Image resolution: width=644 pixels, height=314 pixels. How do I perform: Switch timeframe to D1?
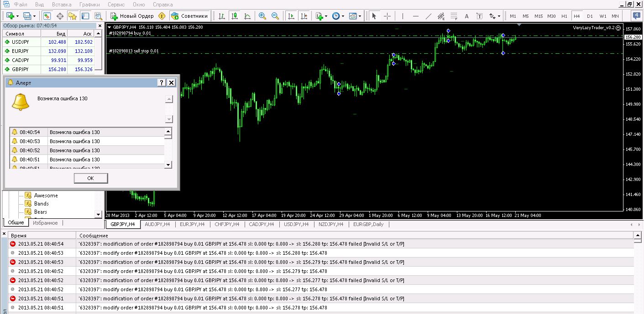[x=590, y=16]
